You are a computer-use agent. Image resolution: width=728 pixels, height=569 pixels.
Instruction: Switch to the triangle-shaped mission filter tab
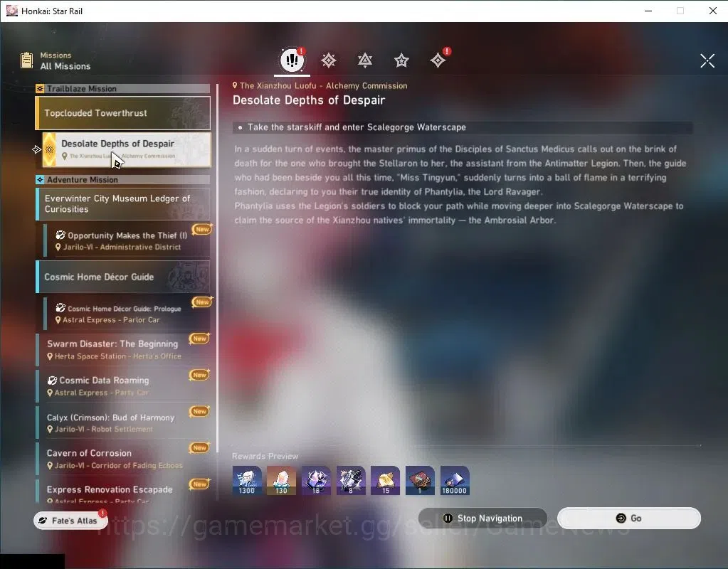pyautogui.click(x=365, y=60)
